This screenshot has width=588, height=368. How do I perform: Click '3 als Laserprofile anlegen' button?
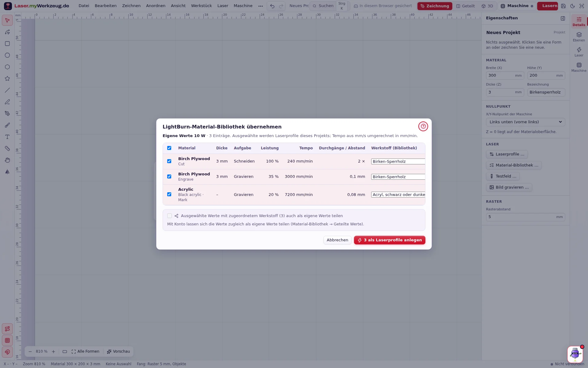(390, 240)
